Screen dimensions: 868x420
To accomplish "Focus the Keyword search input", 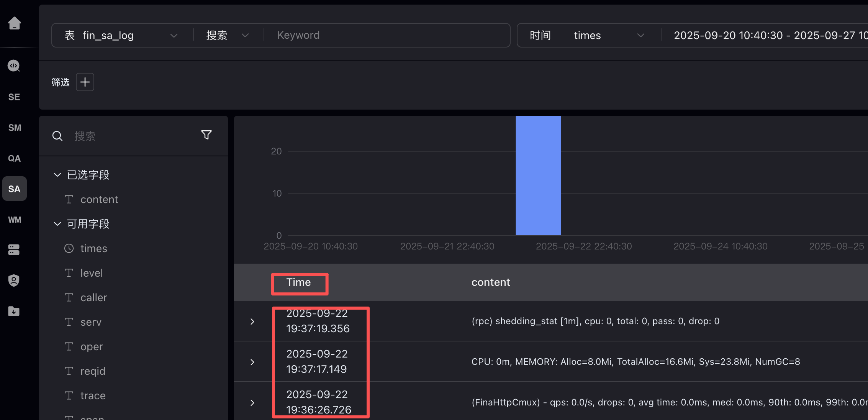I will pyautogui.click(x=383, y=36).
